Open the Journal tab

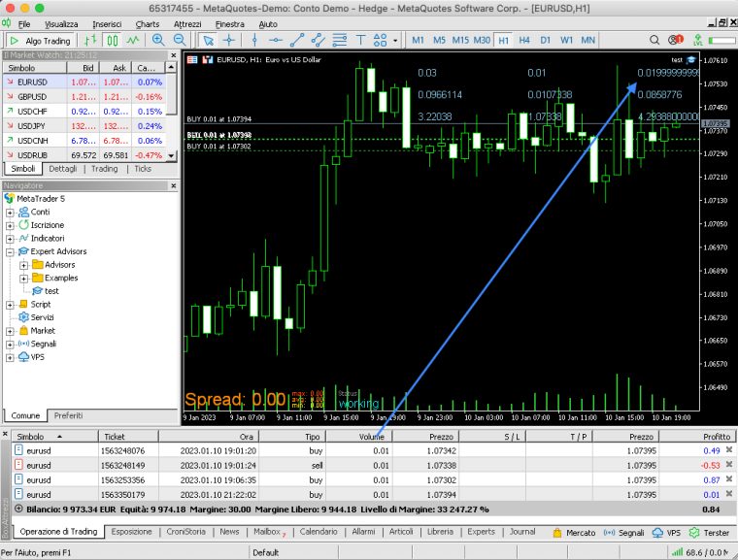click(x=522, y=531)
